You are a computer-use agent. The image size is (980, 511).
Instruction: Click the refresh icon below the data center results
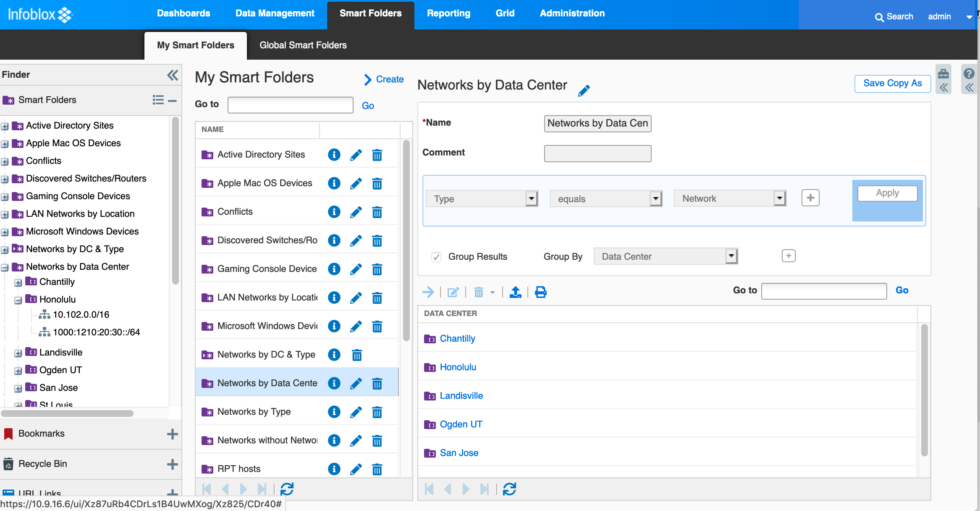(x=510, y=488)
